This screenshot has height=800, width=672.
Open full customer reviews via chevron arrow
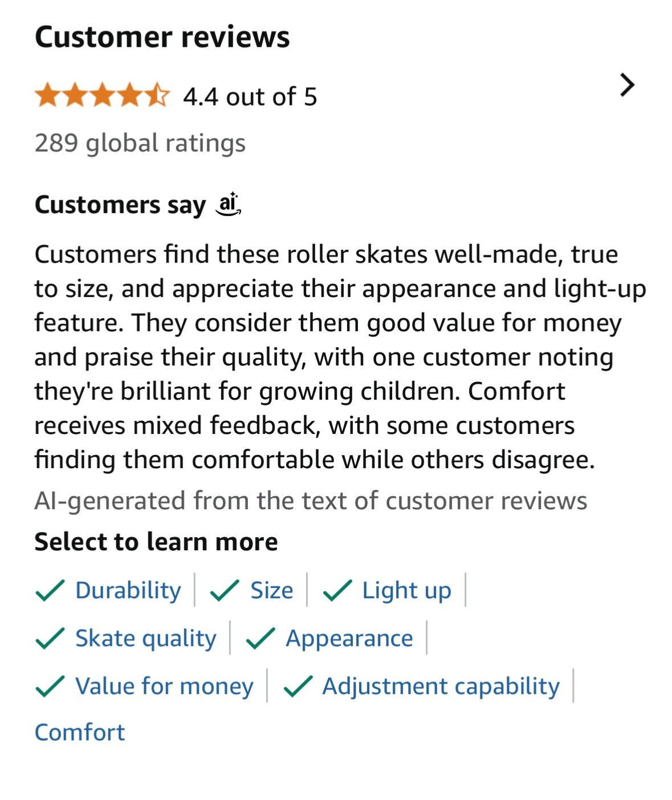(626, 86)
